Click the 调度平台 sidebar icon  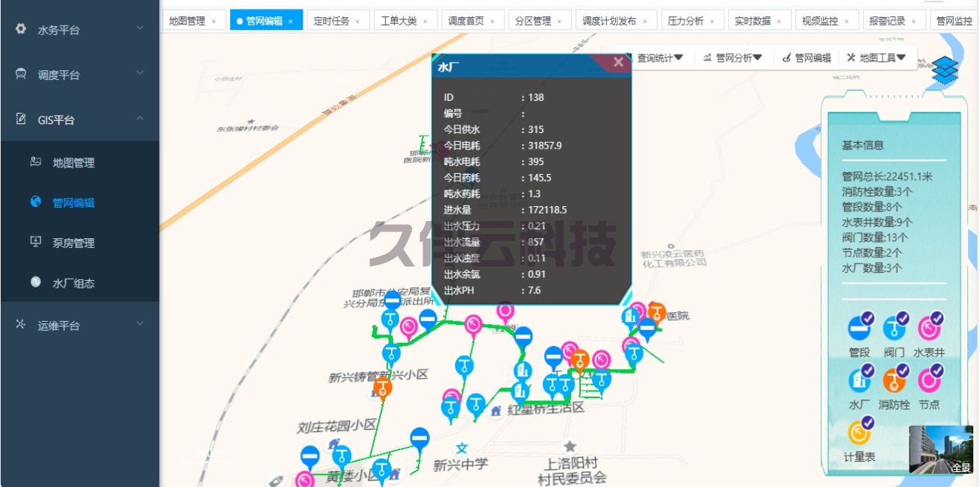21,74
